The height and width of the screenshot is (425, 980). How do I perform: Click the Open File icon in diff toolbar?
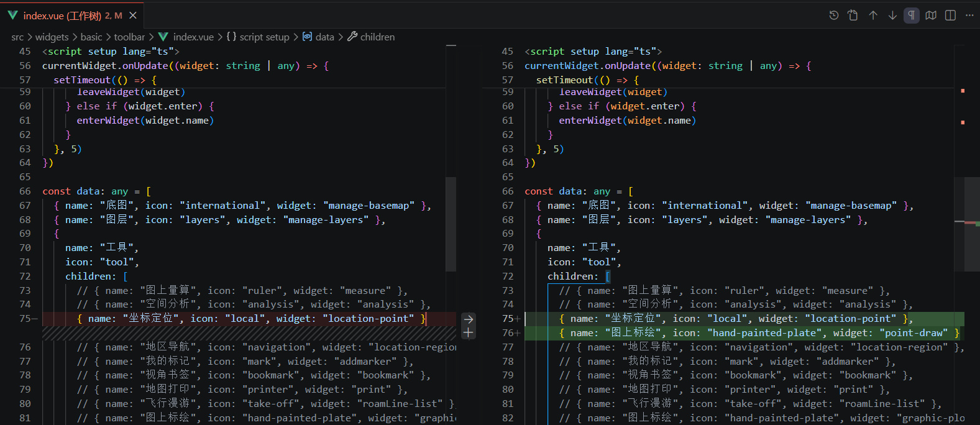click(853, 16)
